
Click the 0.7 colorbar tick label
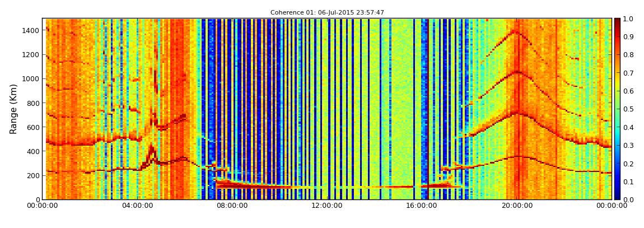tap(628, 73)
